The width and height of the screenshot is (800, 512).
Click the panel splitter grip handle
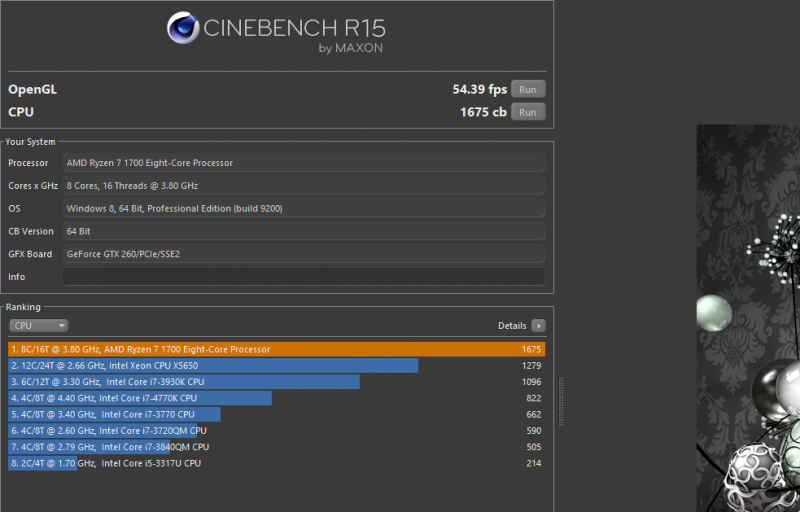pyautogui.click(x=561, y=402)
